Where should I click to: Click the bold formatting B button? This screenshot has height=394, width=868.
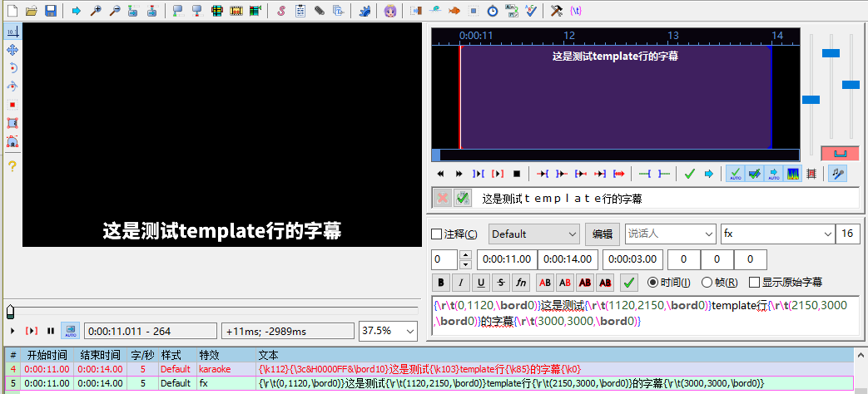(x=442, y=283)
